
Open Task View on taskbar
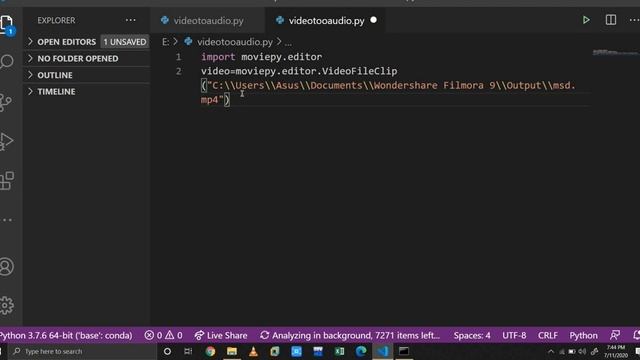[188, 351]
